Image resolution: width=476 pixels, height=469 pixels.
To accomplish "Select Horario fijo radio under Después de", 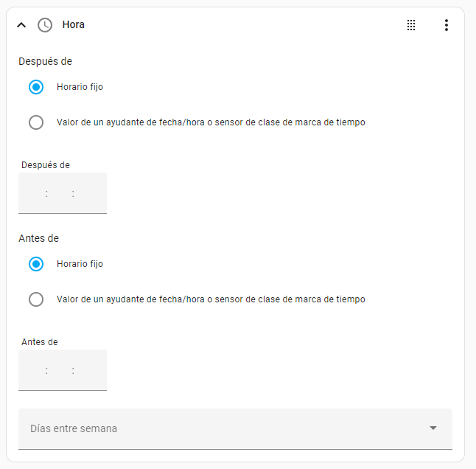I will pyautogui.click(x=36, y=87).
